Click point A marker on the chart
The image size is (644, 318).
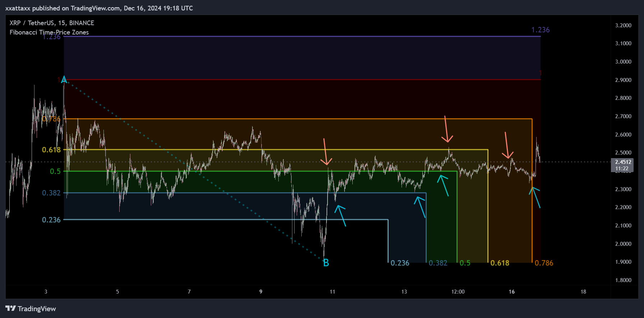pos(64,80)
